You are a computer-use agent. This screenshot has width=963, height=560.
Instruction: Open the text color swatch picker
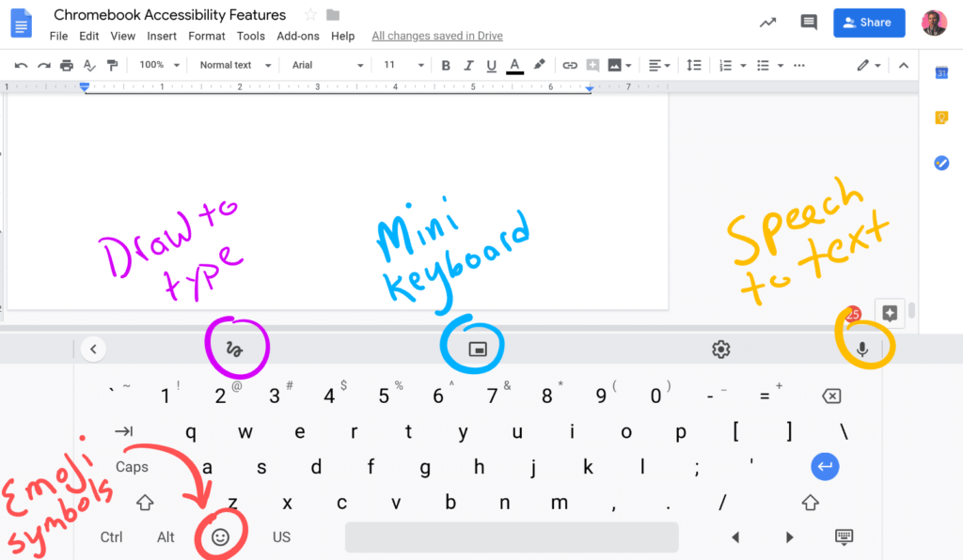pyautogui.click(x=514, y=65)
